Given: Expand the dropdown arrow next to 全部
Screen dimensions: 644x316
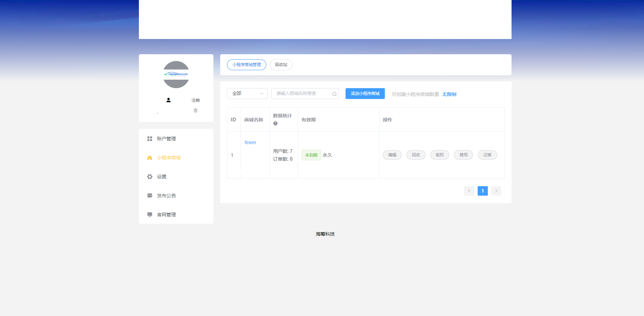Looking at the screenshot, I should pos(261,94).
